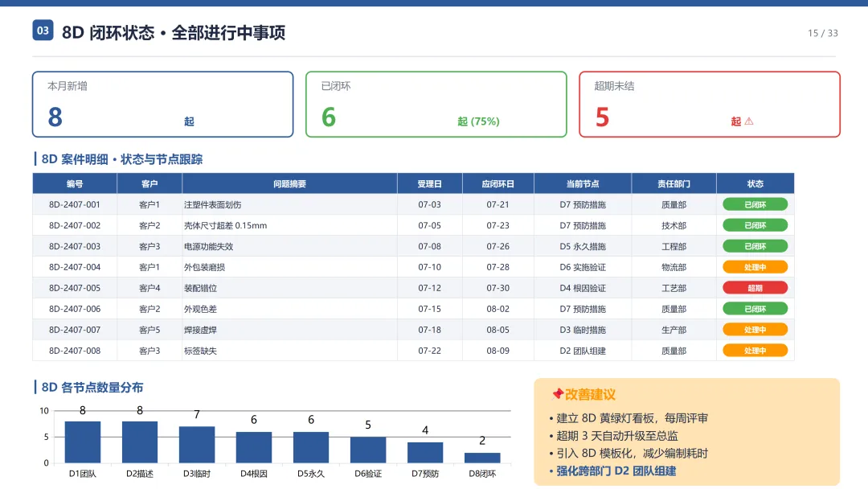
Task: Select the 问题摘要 column header
Action: pyautogui.click(x=289, y=183)
